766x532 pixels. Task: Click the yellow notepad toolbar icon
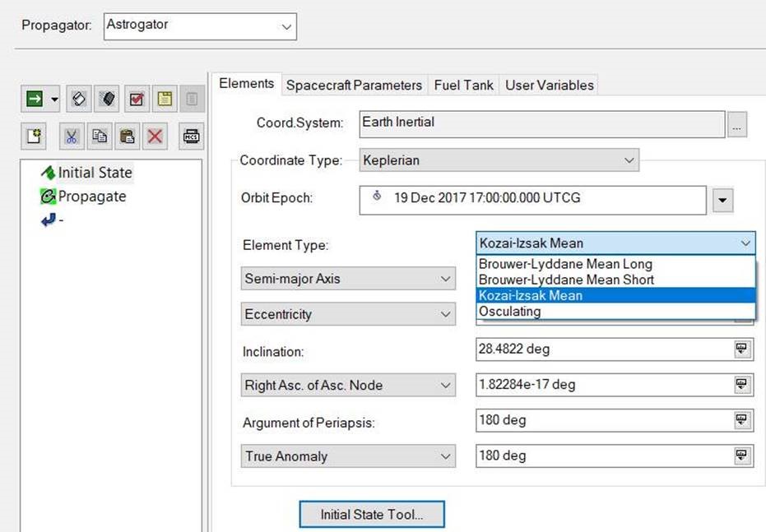[165, 99]
